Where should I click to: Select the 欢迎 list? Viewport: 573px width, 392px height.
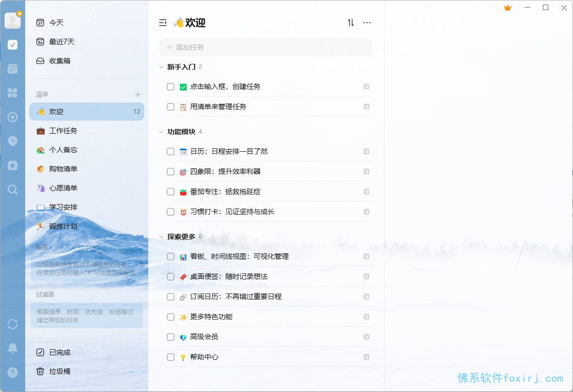(x=86, y=112)
